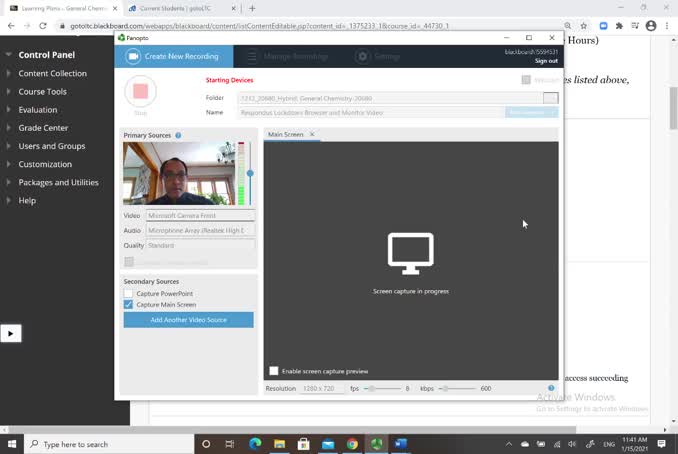The image size is (678, 454).
Task: Click the help icon beside kbps slider
Action: point(551,388)
